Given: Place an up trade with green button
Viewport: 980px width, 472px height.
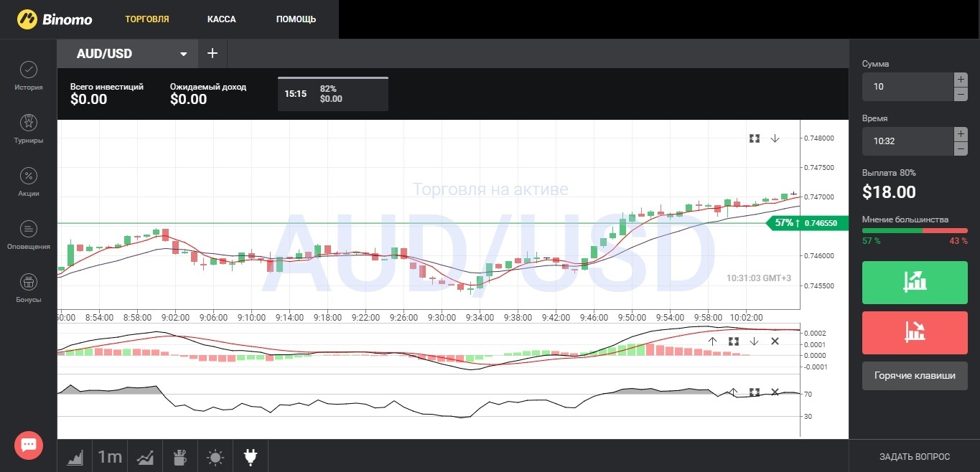Looking at the screenshot, I should (x=915, y=283).
